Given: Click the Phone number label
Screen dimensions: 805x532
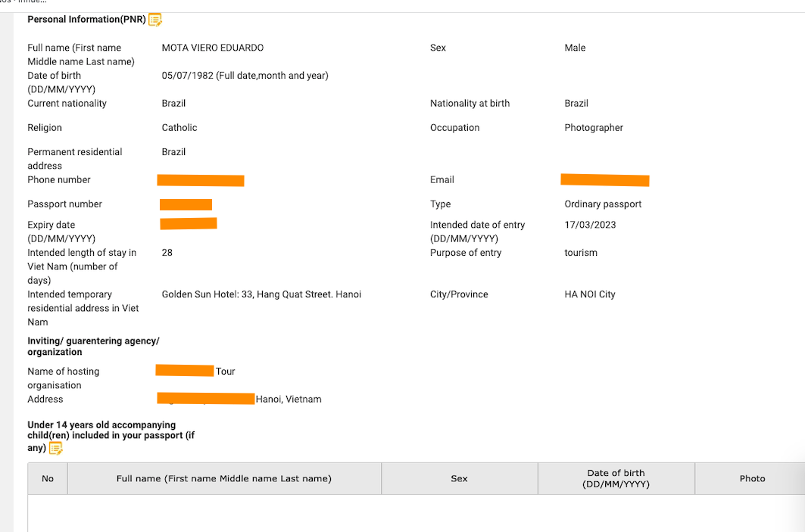Looking at the screenshot, I should click(x=59, y=179).
